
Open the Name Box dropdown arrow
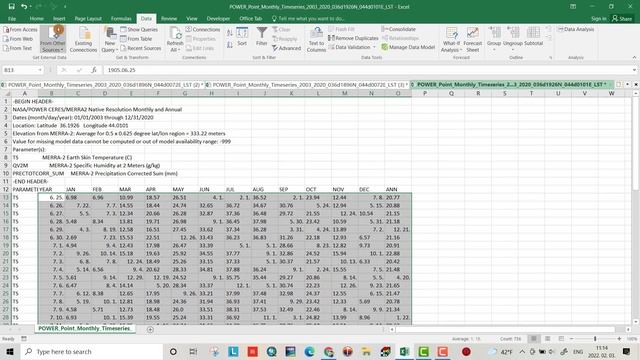coord(40,70)
